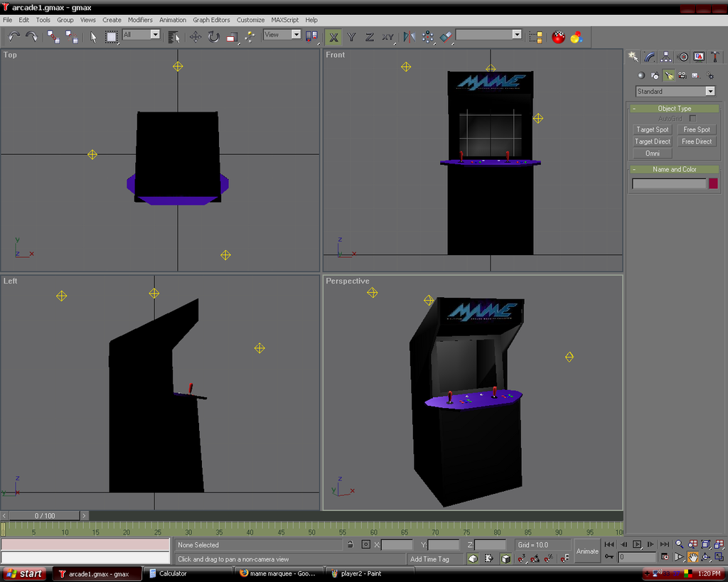Toggle the Animate button
728x582 pixels.
coord(587,551)
